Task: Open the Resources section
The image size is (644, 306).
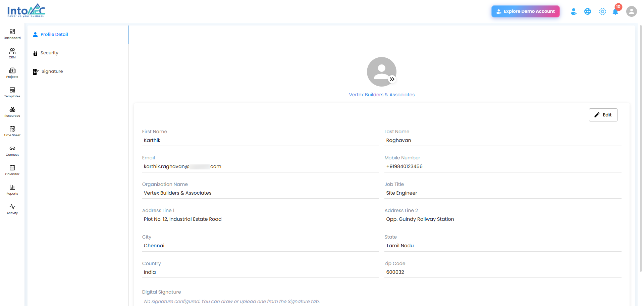Action: coord(12,112)
